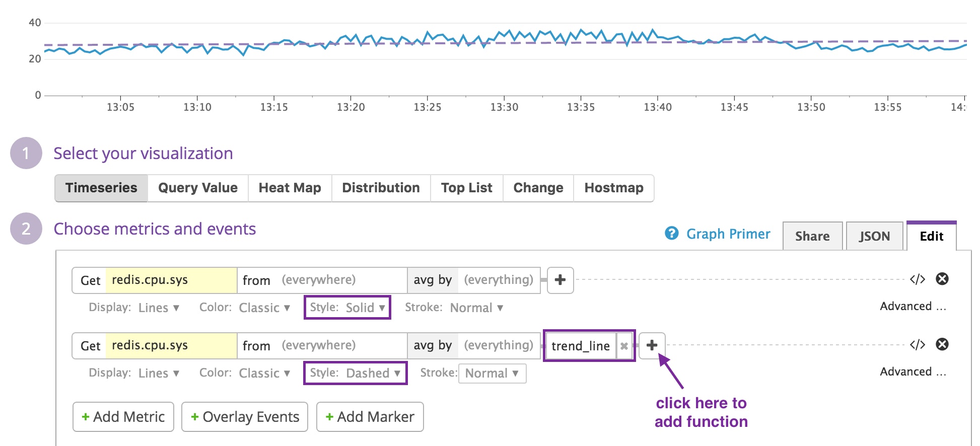Open code view icon for trend_line metric row

[x=917, y=345]
